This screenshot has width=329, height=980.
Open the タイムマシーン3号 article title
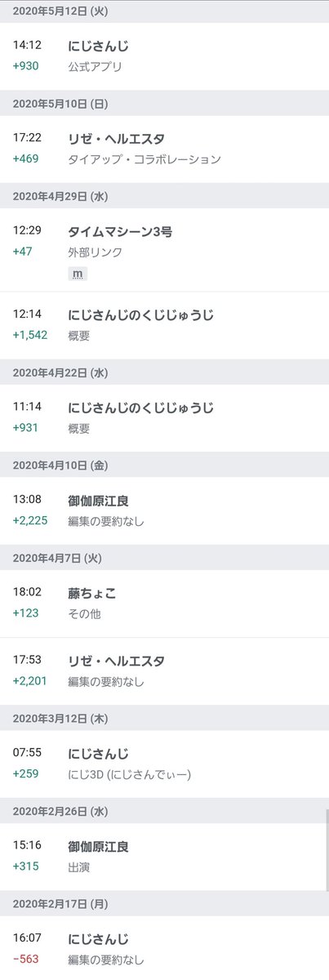(120, 232)
